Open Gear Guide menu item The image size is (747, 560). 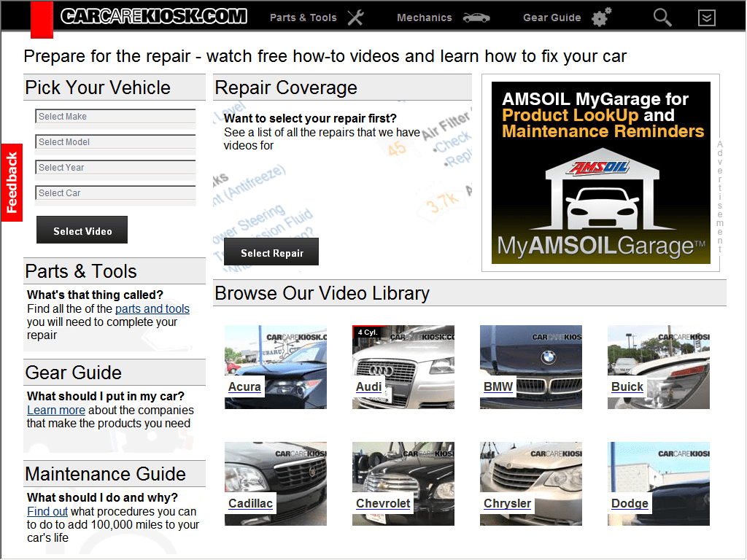pos(551,18)
